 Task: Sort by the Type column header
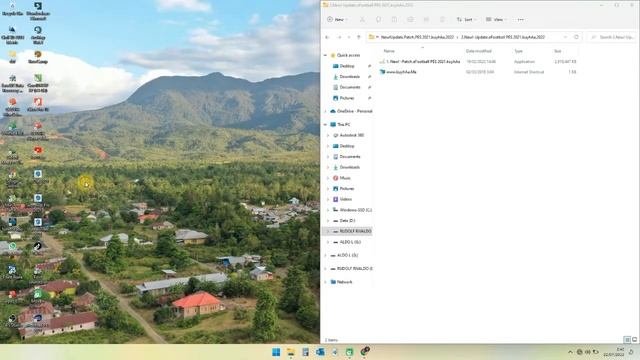[x=518, y=51]
